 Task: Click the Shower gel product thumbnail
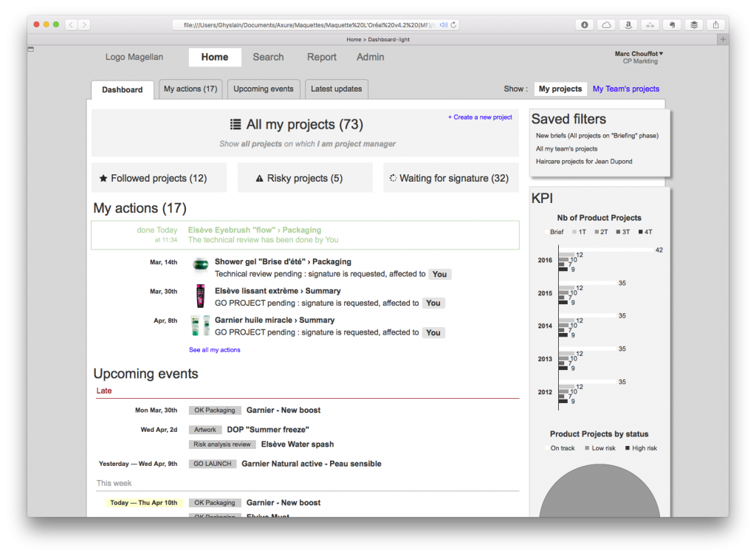click(199, 266)
